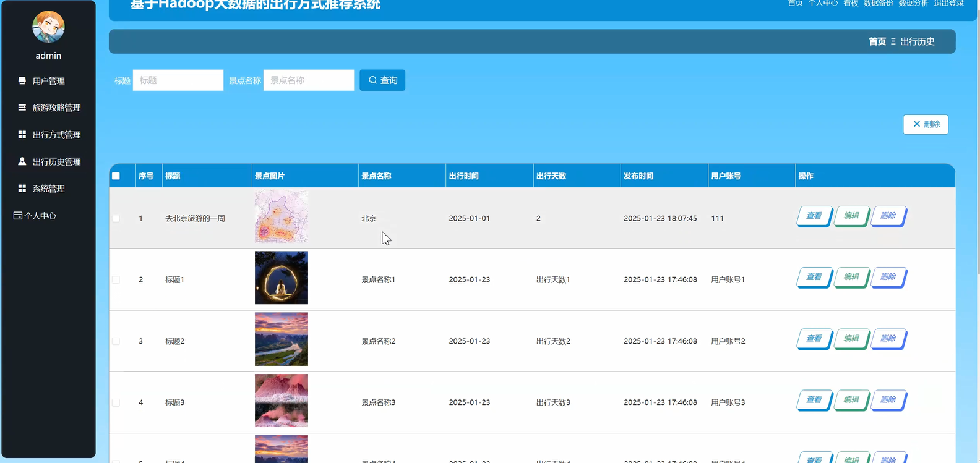The width and height of the screenshot is (980, 463).
Task: Click the 出行历史管理 person icon
Action: coord(22,161)
